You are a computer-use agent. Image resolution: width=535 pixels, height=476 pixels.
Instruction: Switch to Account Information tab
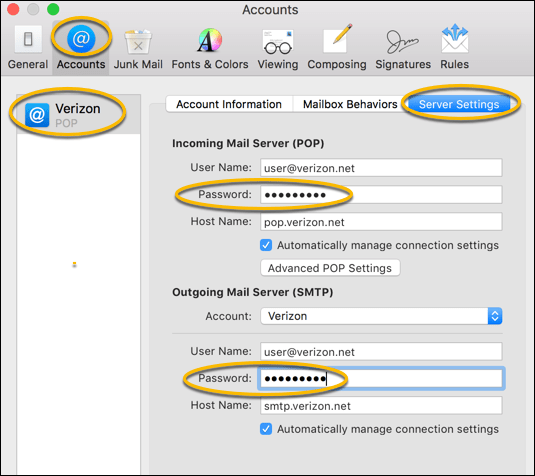[229, 104]
